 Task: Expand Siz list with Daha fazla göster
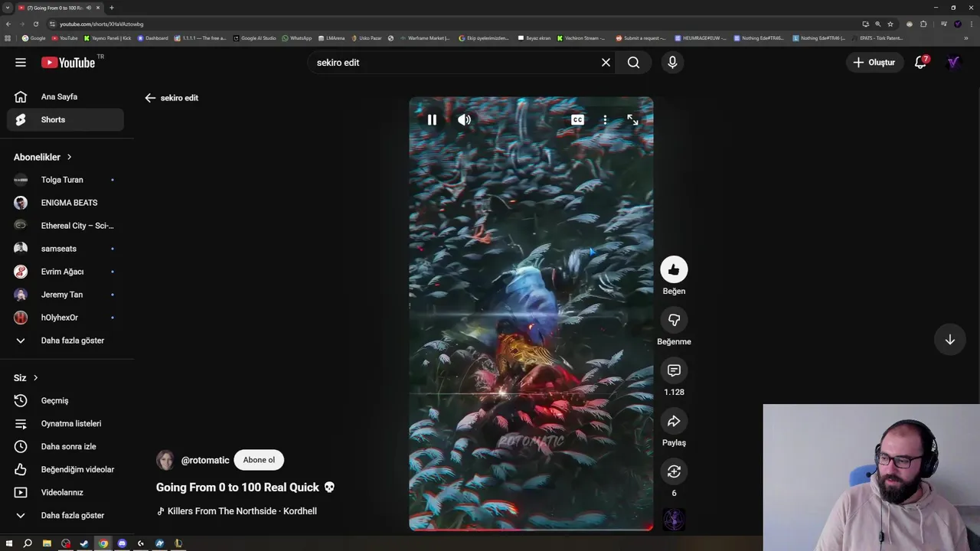[66, 515]
